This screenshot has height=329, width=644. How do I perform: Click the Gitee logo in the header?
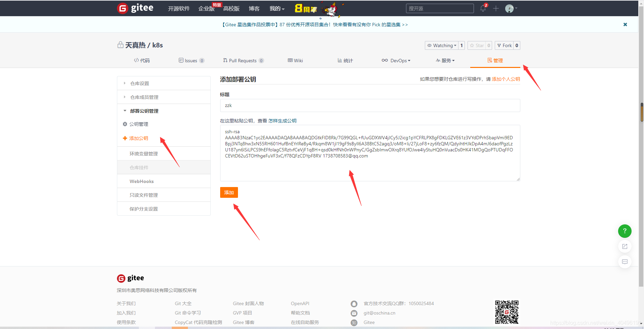[135, 8]
